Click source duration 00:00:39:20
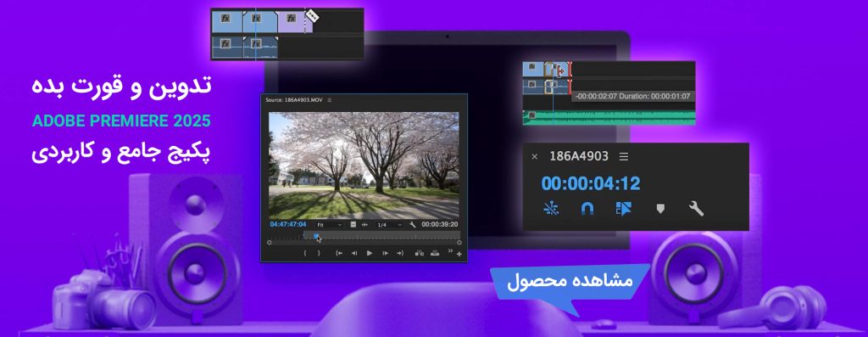This screenshot has height=337, width=868. [x=440, y=224]
